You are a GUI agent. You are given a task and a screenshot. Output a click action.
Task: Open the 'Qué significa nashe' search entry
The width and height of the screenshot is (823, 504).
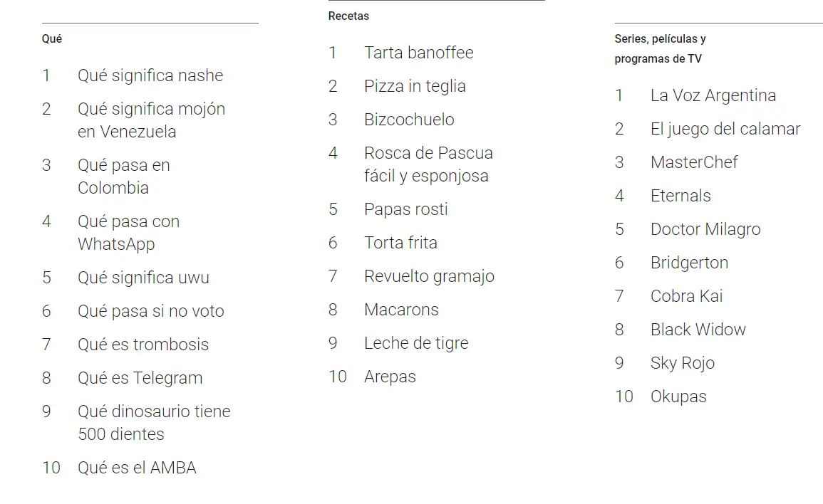pyautogui.click(x=150, y=75)
